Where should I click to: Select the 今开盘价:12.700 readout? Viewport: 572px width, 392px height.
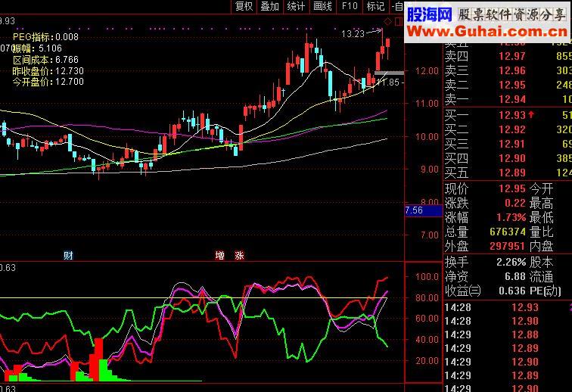coord(48,82)
